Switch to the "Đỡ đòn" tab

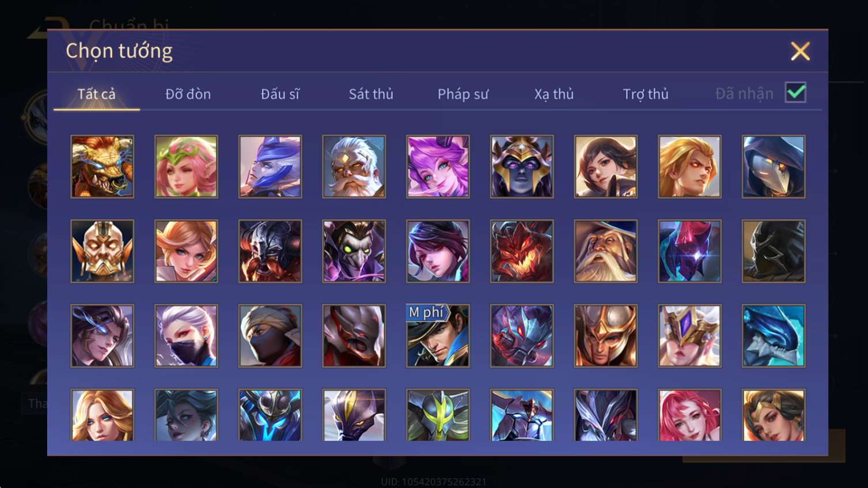tap(188, 94)
